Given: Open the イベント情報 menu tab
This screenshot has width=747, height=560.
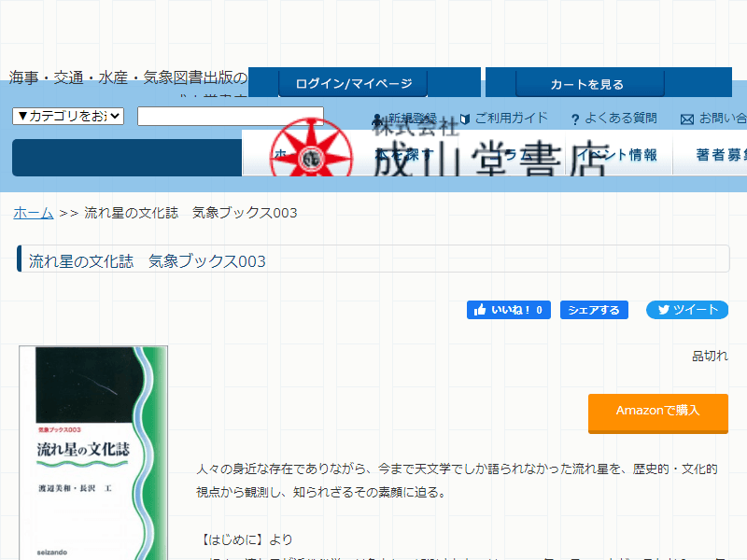Looking at the screenshot, I should pyautogui.click(x=618, y=155).
